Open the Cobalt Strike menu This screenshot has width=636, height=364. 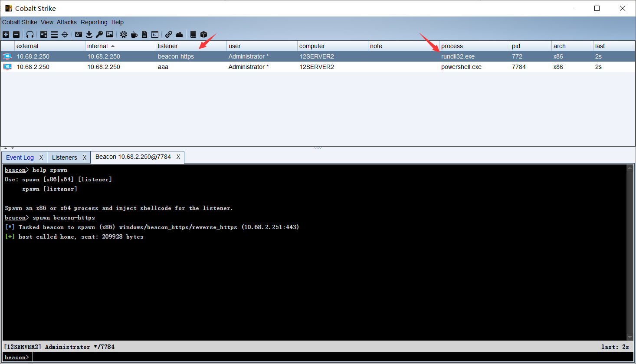pyautogui.click(x=20, y=22)
